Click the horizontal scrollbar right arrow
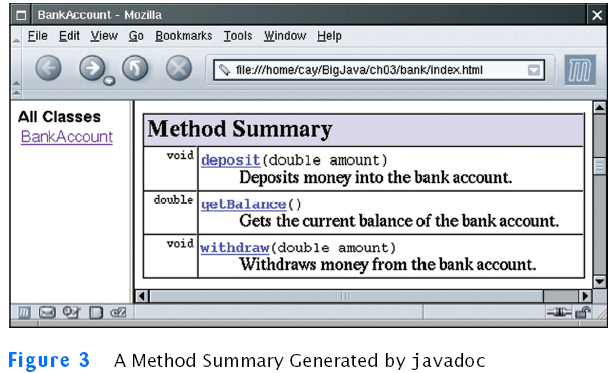 click(x=585, y=296)
